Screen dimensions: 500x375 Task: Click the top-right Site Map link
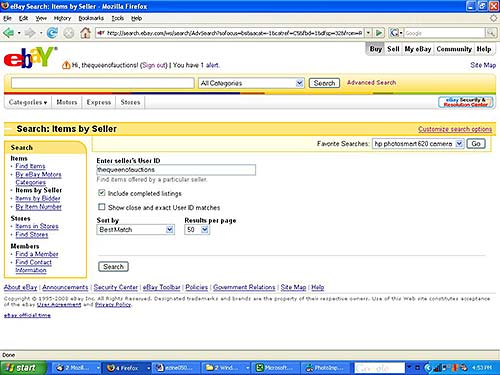click(483, 65)
